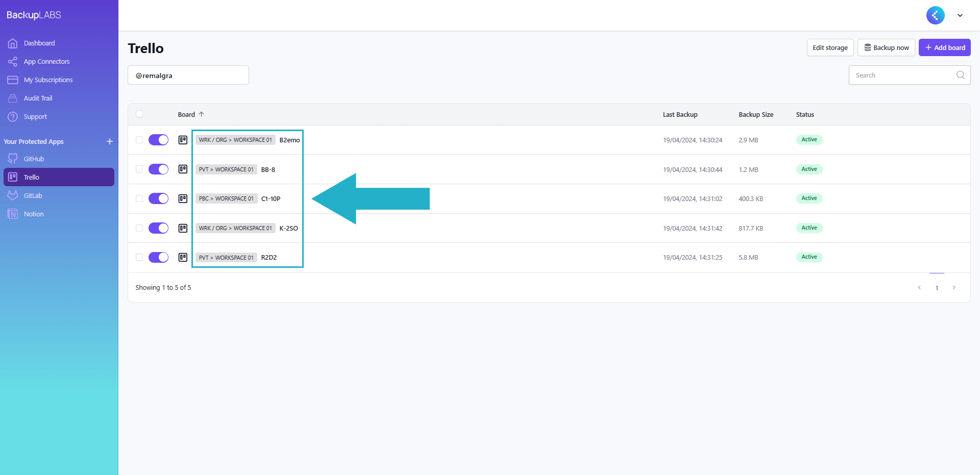
Task: Check the R2D2 row checkbox
Action: pyautogui.click(x=139, y=257)
